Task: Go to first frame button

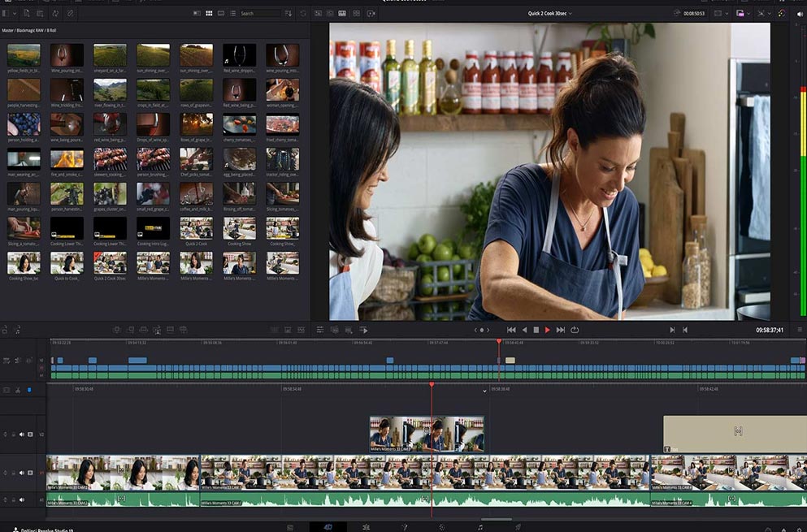Action: point(511,330)
